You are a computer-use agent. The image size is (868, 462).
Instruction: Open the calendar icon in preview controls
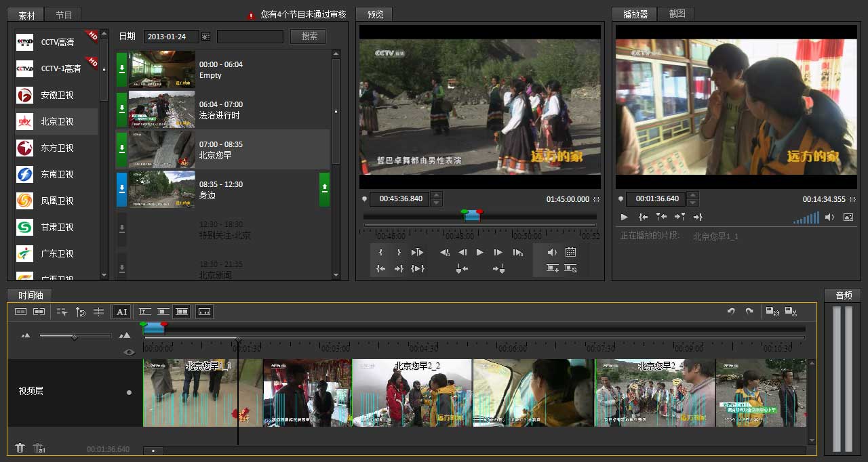pos(570,252)
